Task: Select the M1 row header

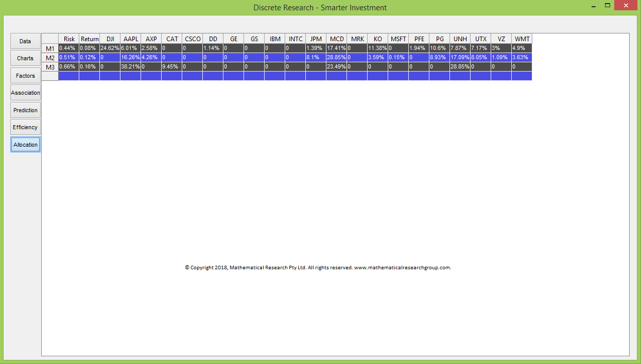Action: (x=50, y=48)
